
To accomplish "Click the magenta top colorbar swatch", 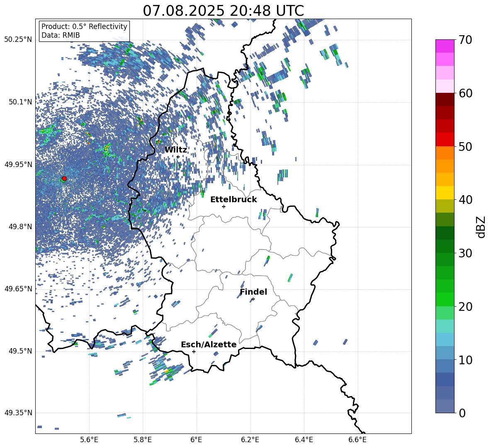I will click(x=445, y=46).
